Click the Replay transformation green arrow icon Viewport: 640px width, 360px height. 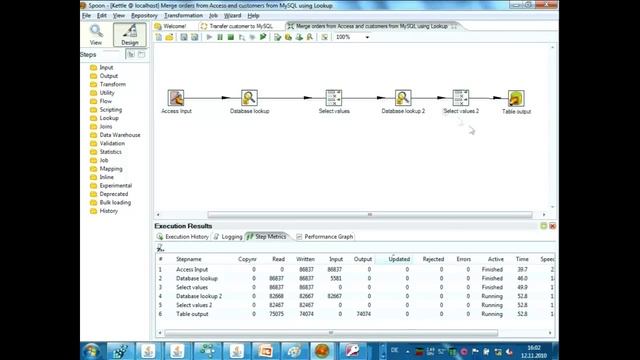coord(263,37)
